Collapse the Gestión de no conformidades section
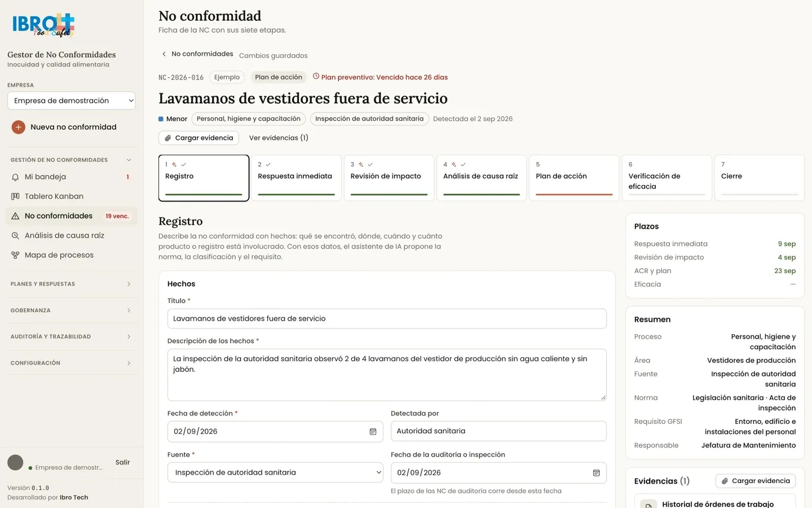 (x=71, y=160)
